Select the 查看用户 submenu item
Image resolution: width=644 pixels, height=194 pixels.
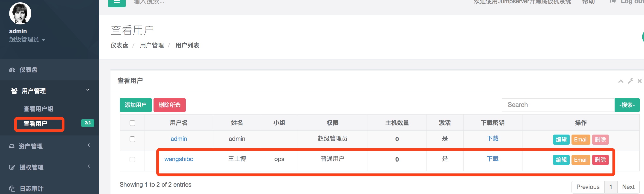[x=35, y=124]
